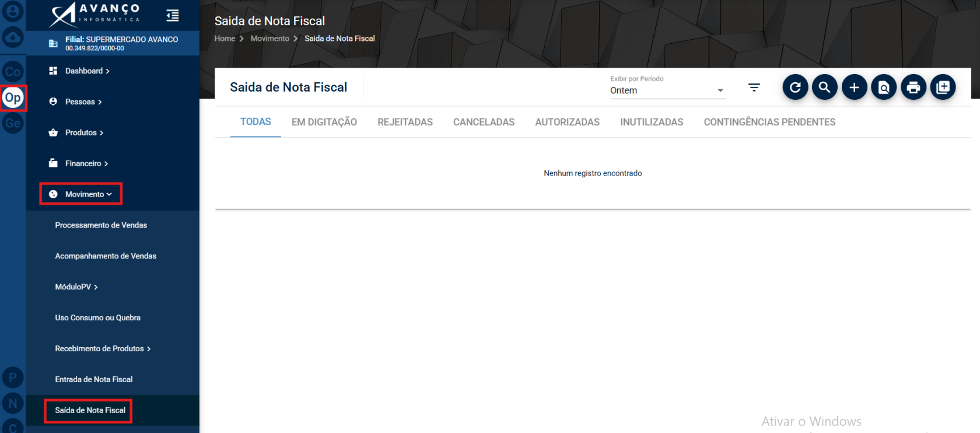Viewport: 980px width, 433px height.
Task: Go to Home in breadcrumb
Action: coord(225,39)
